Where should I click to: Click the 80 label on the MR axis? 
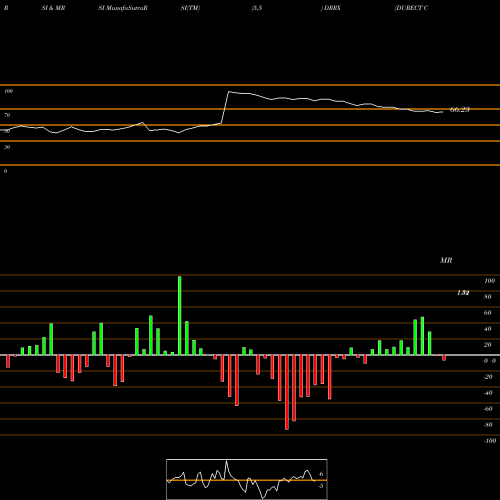488,297
